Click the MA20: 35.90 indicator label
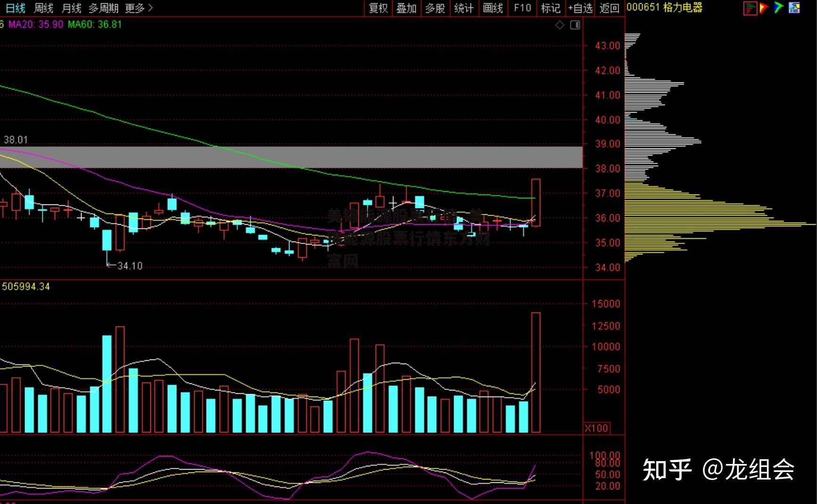Screen dimensions: 817x504 36,24
